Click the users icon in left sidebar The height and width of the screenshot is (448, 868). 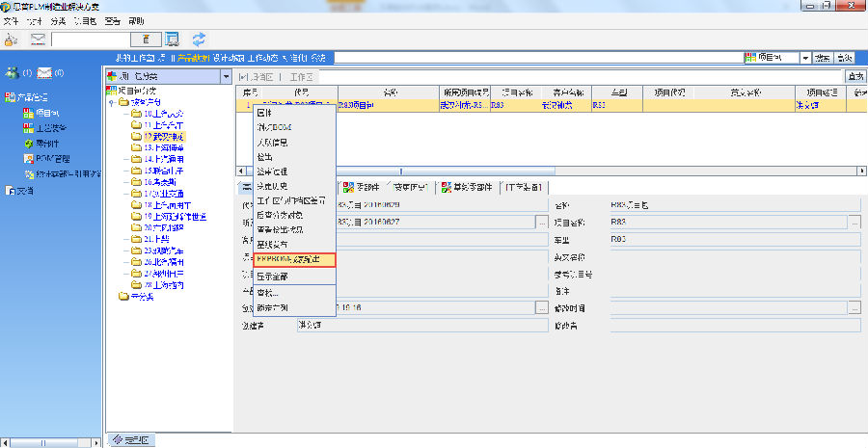click(12, 73)
